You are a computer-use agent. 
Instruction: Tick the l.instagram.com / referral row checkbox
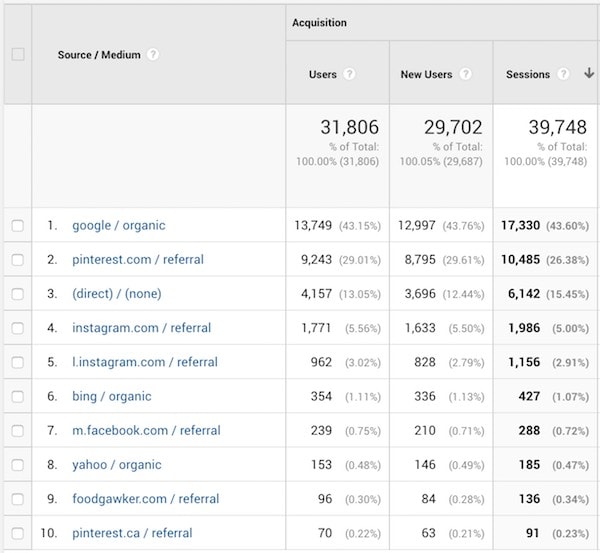[18, 362]
